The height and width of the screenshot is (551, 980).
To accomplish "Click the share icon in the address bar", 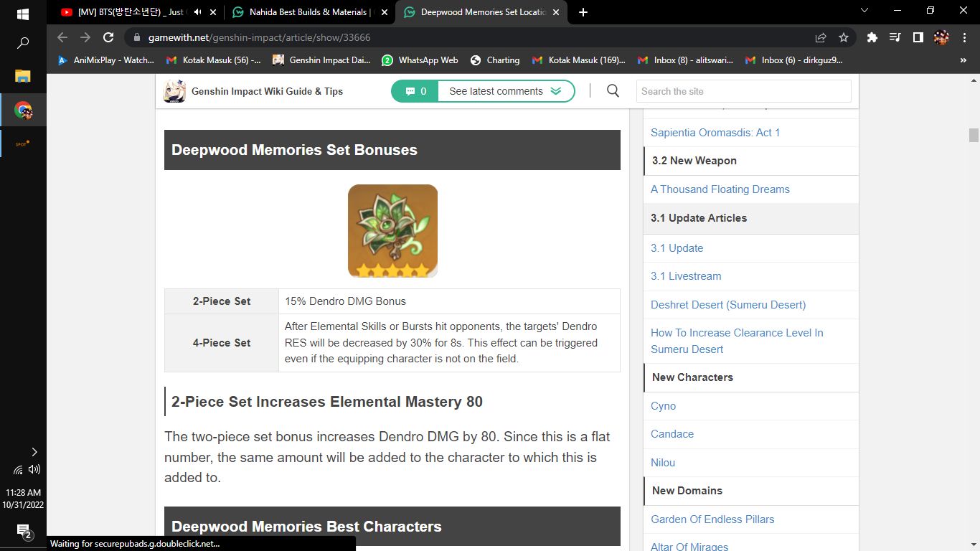I will point(820,37).
